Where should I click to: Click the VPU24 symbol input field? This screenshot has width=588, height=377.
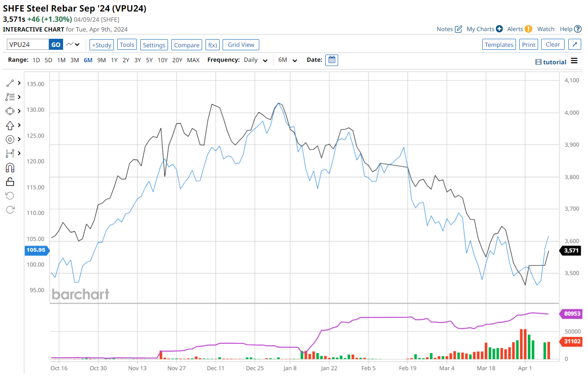pos(28,45)
